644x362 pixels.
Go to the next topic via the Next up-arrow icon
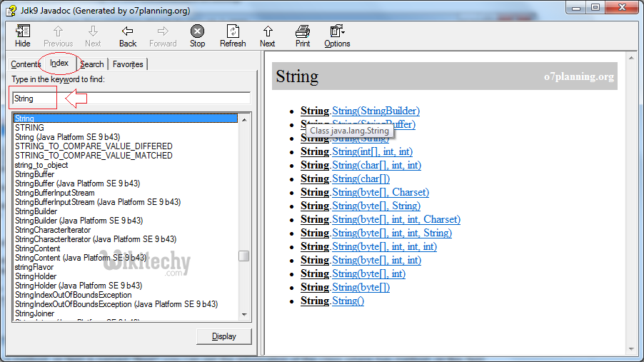(268, 36)
